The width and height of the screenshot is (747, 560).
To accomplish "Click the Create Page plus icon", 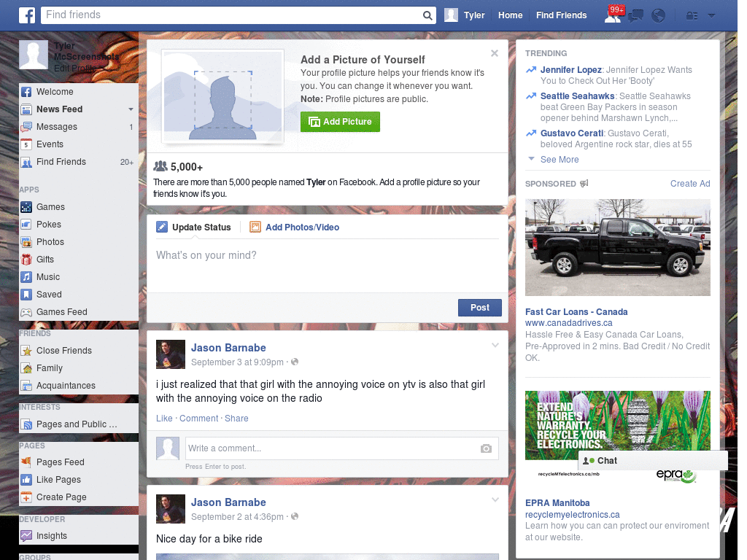I will point(26,497).
